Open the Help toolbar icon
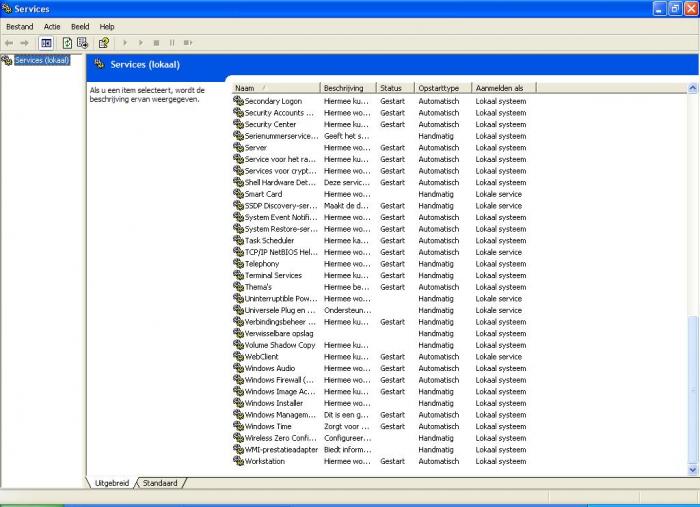Screen dimensions: 700x507 point(104,43)
